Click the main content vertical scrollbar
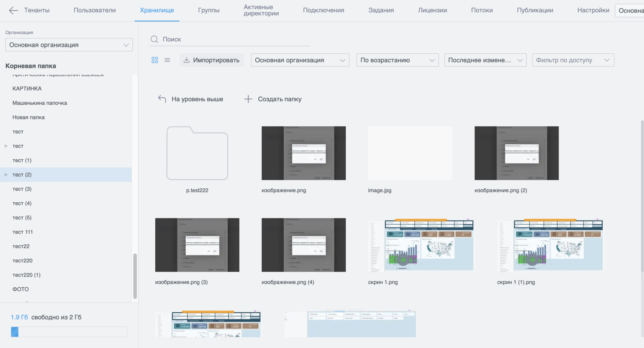Screen dimensions: 644x348 point(642,196)
